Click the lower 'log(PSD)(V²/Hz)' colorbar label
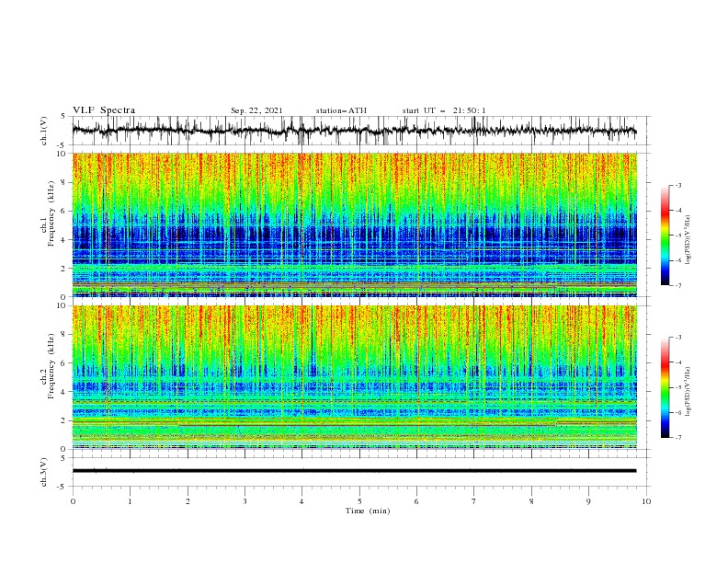Image resolution: width=728 pixels, height=563 pixels. pos(688,391)
